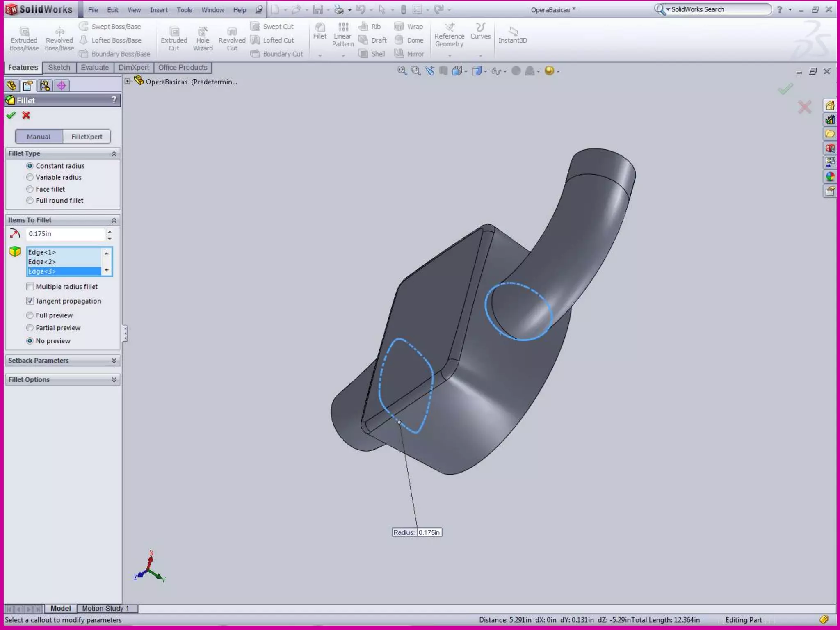Screen dimensions: 840x630
Task: Open the ConfigurationManager tab icon
Action: click(x=44, y=86)
